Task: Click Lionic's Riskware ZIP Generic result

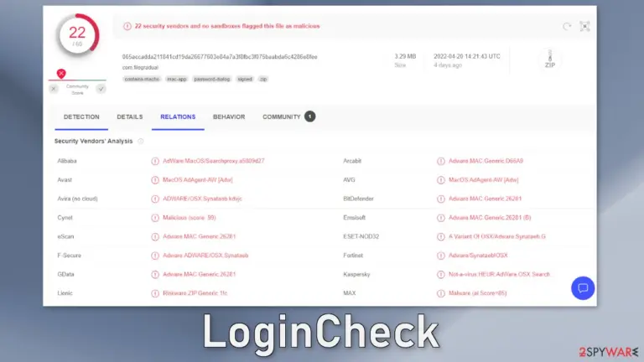Action: [x=195, y=293]
